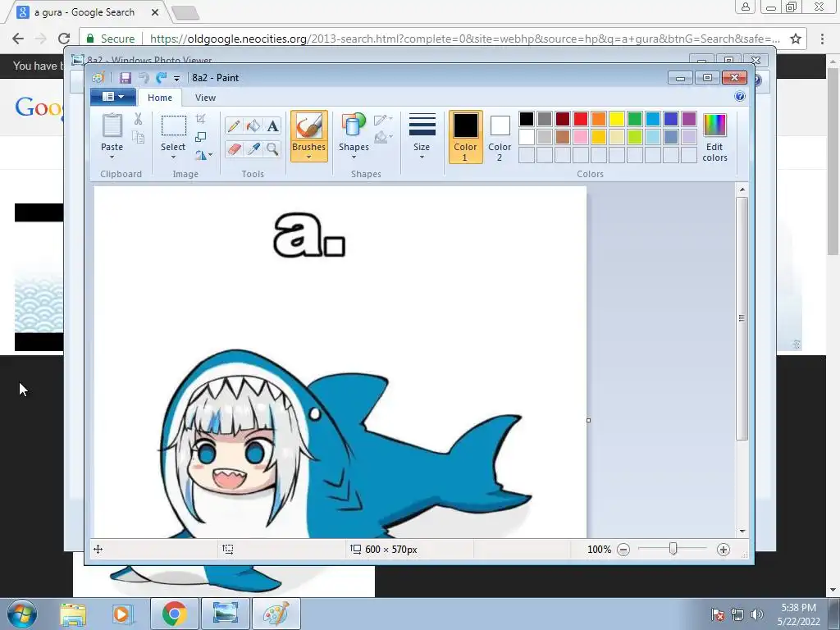Viewport: 840px width, 630px height.
Task: Switch to the Home ribbon tab
Action: click(x=160, y=98)
